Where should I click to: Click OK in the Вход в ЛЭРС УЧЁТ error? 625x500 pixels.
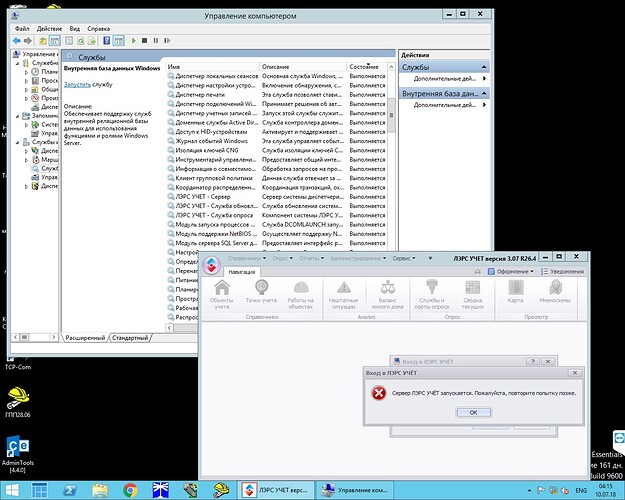click(x=474, y=412)
